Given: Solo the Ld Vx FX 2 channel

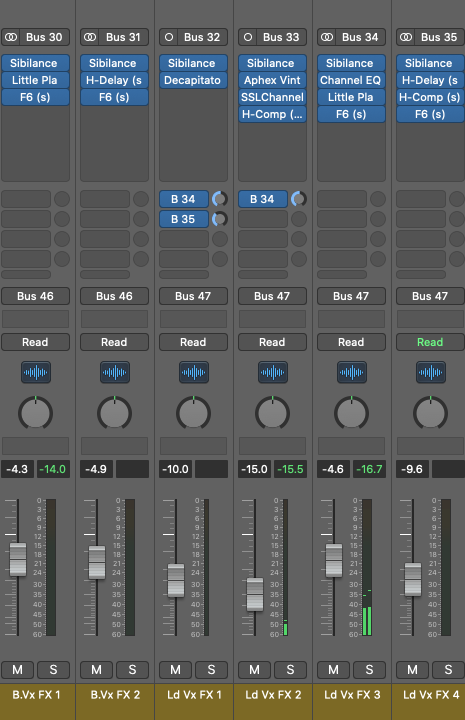Looking at the screenshot, I should [290, 670].
